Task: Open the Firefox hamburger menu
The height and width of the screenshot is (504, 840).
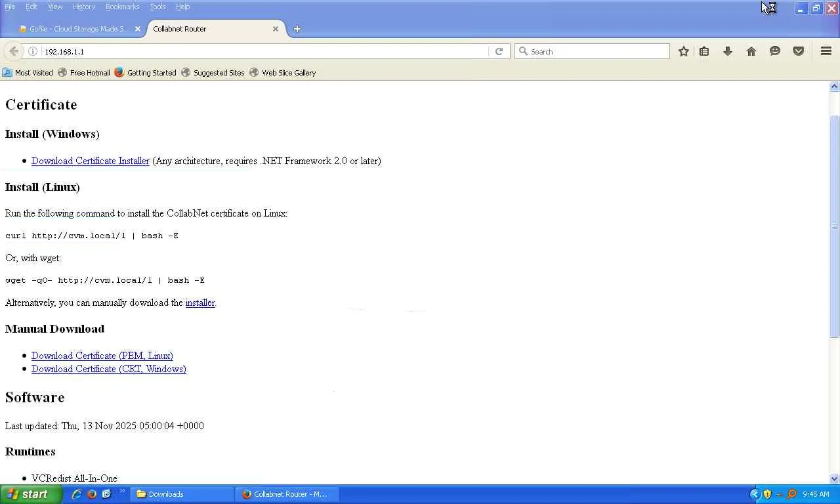Action: (x=826, y=51)
